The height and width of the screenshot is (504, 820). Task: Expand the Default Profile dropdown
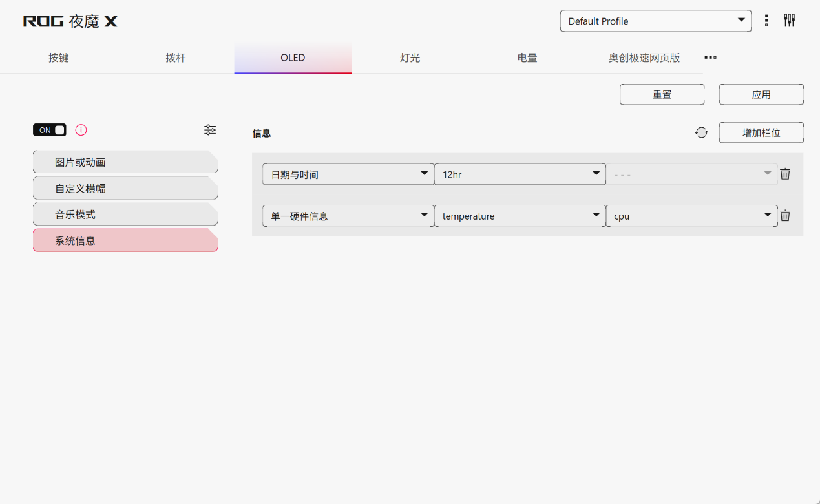(x=655, y=21)
